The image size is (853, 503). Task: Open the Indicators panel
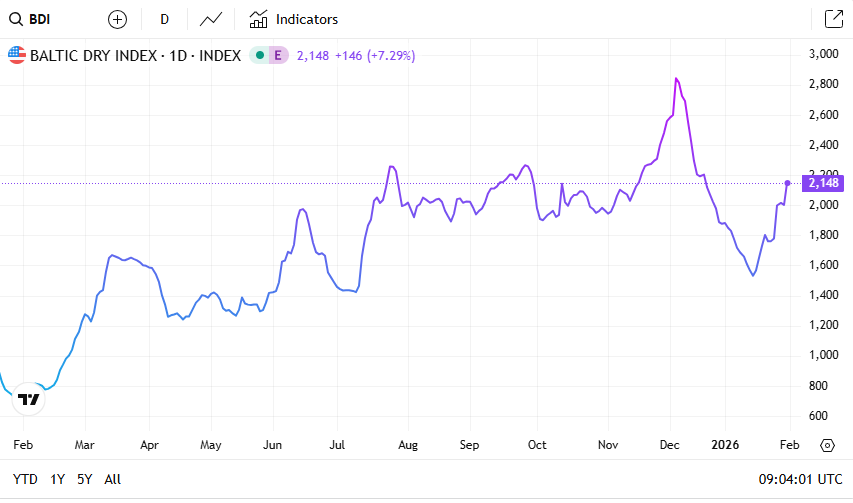pos(293,19)
